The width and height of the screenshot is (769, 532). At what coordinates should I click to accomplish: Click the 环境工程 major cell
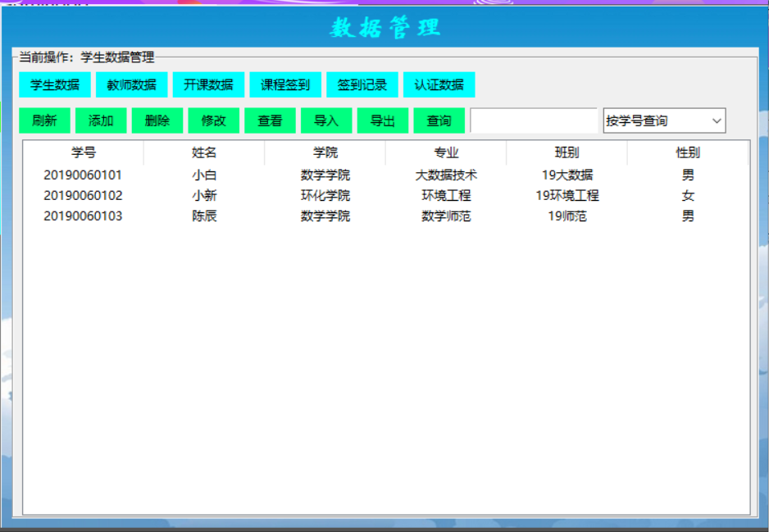pyautogui.click(x=446, y=196)
